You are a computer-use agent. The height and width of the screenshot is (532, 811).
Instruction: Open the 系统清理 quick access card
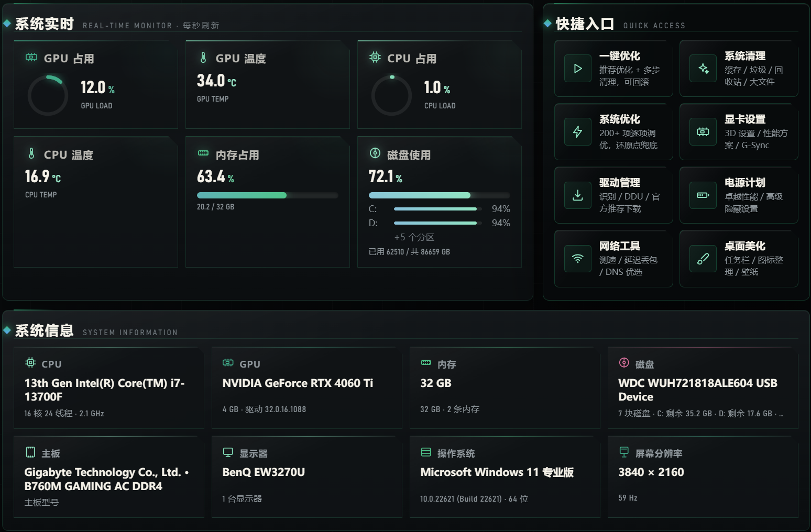click(739, 69)
